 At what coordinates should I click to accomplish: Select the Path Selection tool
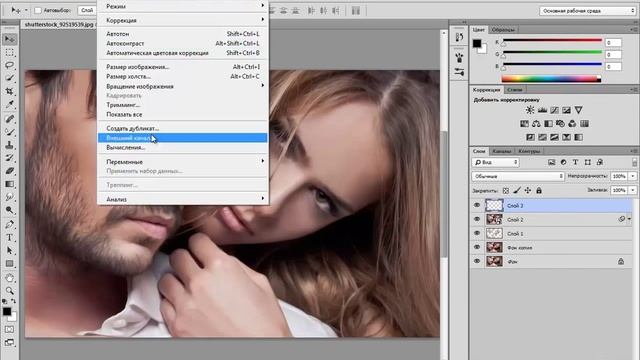pos(9,250)
